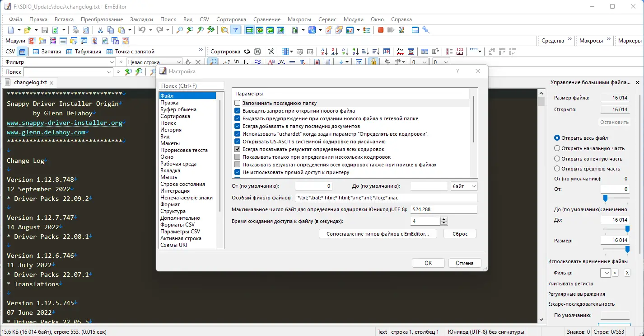Click "Сопоставление типов файлов с EmEditor..." button
The width and height of the screenshot is (644, 336).
378,234
